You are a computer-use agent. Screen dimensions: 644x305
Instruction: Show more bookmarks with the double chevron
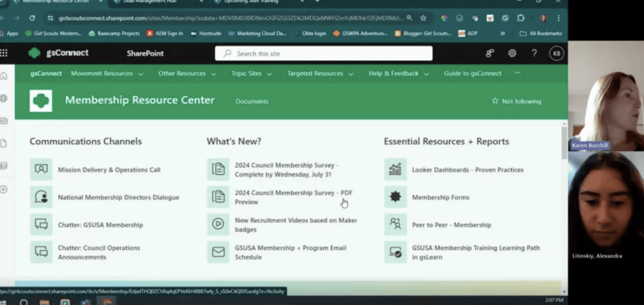pos(503,33)
